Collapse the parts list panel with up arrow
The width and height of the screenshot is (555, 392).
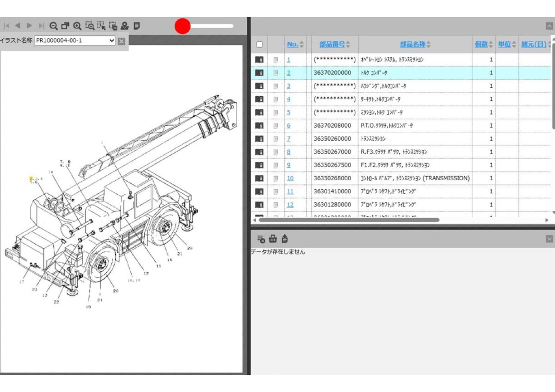coord(549,26)
